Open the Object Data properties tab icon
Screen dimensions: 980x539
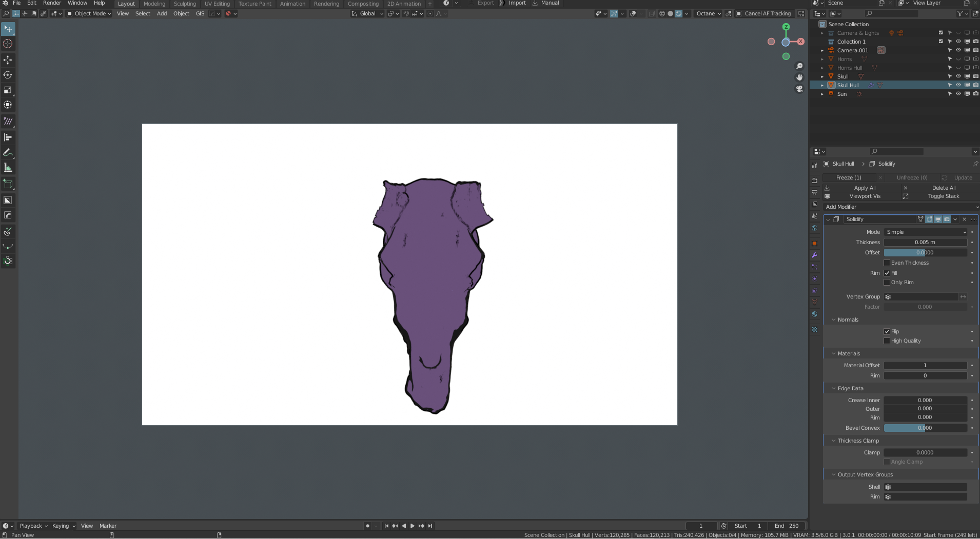pyautogui.click(x=815, y=303)
